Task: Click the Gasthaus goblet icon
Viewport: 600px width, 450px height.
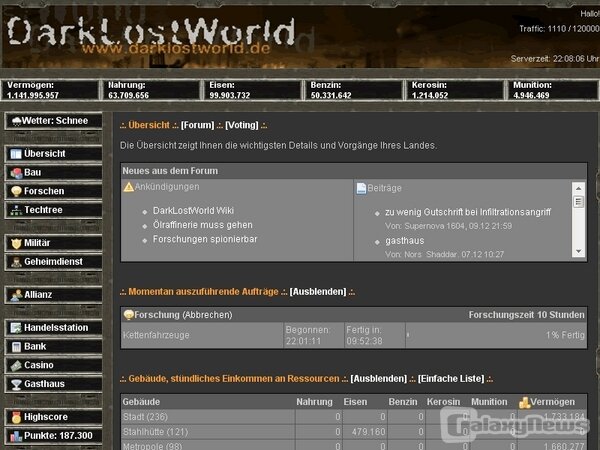Action: pos(16,384)
